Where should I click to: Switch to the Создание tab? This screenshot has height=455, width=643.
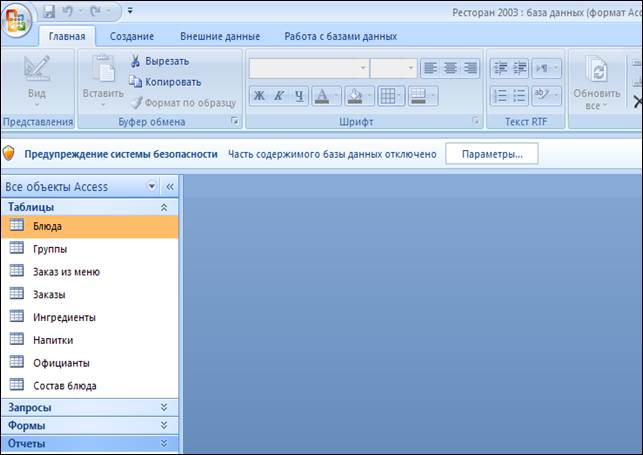pyautogui.click(x=131, y=36)
